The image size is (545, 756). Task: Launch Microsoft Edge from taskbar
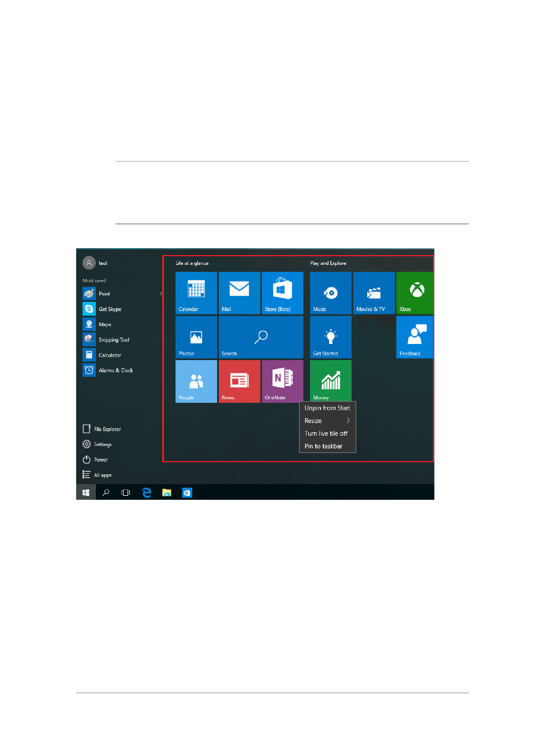(147, 493)
